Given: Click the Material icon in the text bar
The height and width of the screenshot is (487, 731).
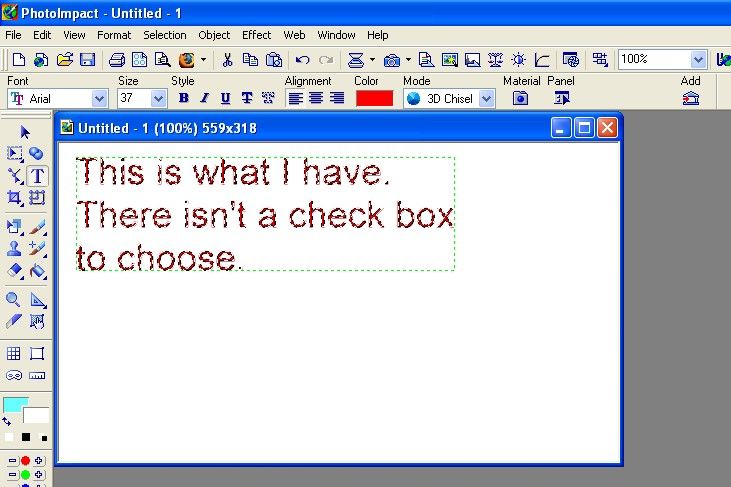Looking at the screenshot, I should 520,98.
